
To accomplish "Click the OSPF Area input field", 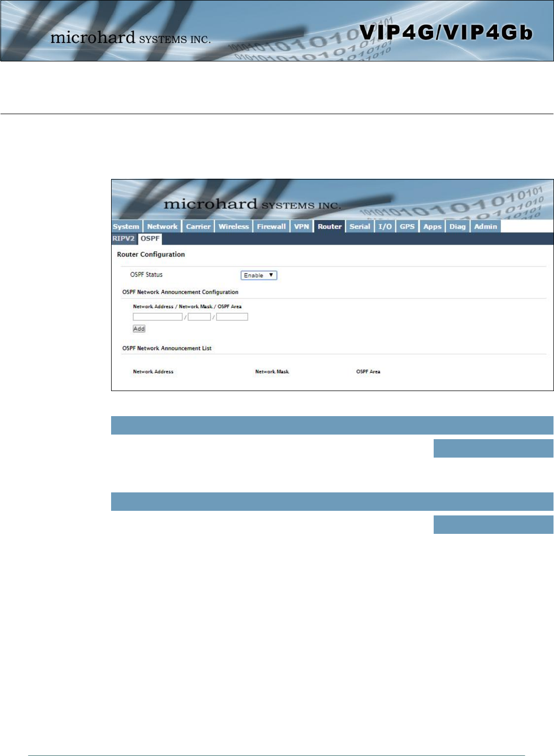I will point(232,317).
